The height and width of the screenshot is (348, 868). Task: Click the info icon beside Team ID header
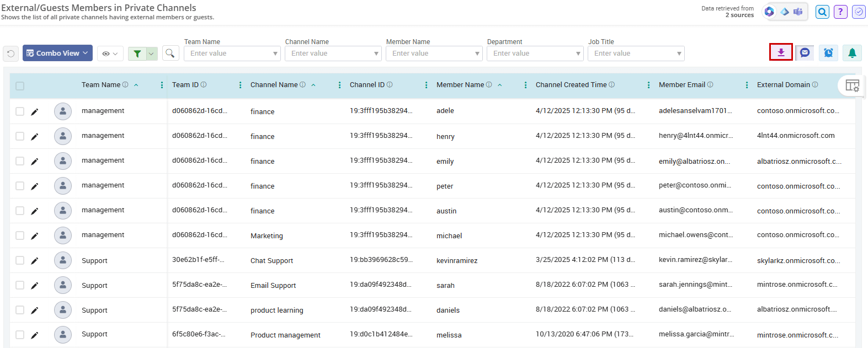tap(204, 84)
